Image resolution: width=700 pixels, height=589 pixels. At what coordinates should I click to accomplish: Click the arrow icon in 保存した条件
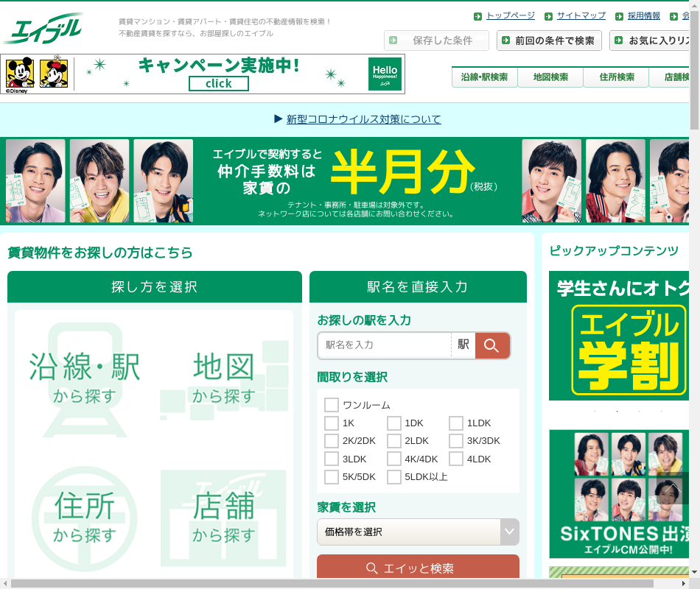393,40
